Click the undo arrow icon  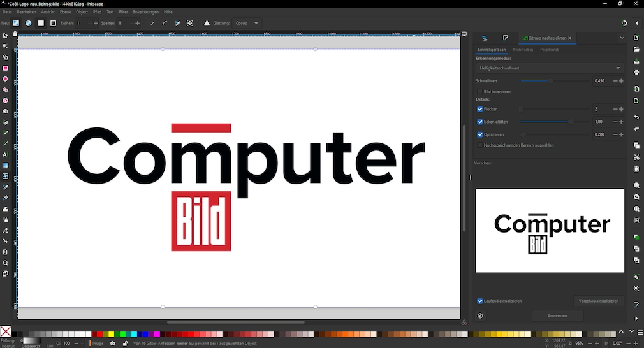[x=636, y=117]
